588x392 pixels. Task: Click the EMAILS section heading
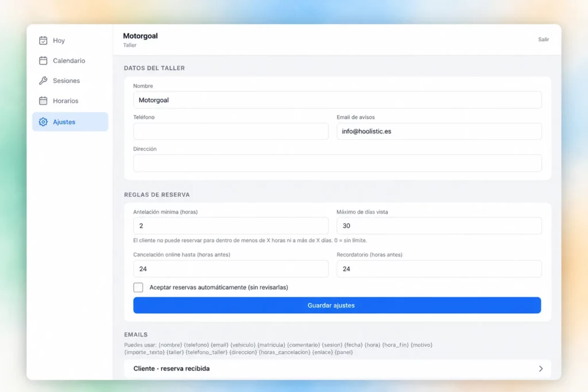(136, 334)
